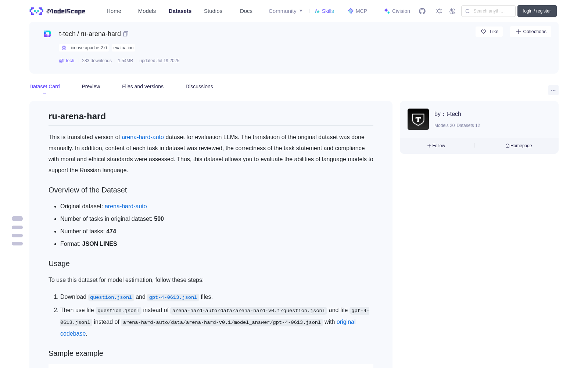Focus the Search anything input field
This screenshot has height=368, width=588.
(x=488, y=11)
